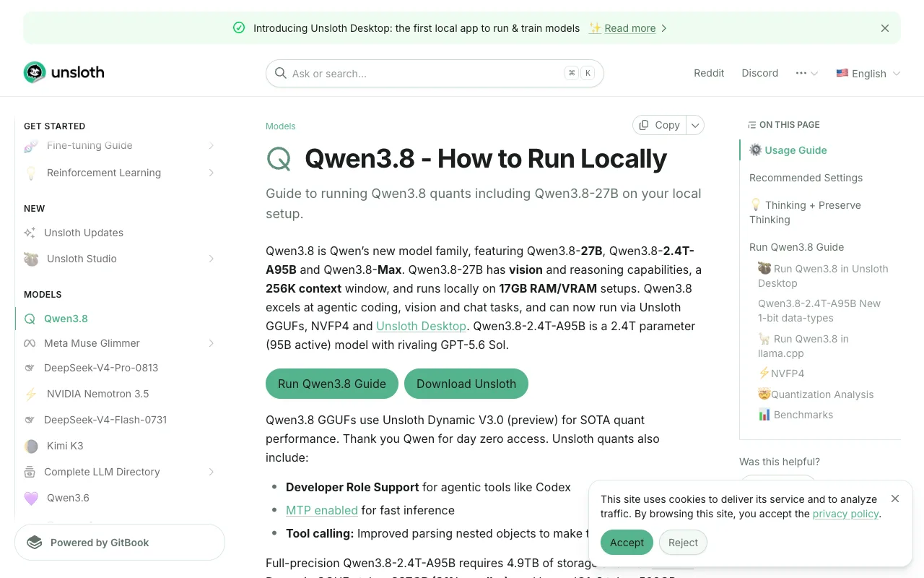This screenshot has height=578, width=924.
Task: Open the three-dots more menu
Action: click(x=807, y=73)
